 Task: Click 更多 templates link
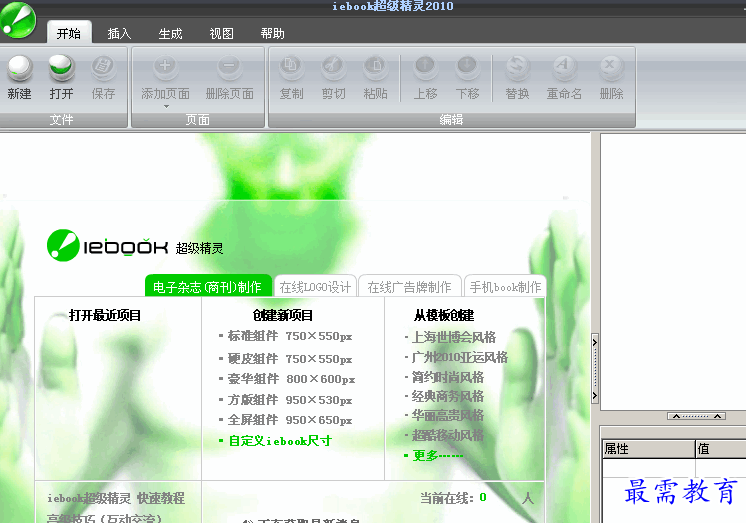coord(438,455)
